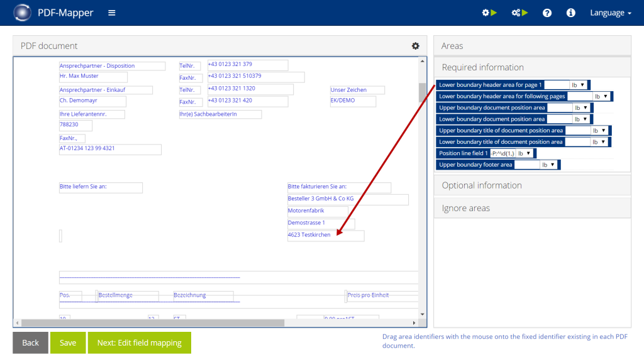Open lb dropdown for lower boundary title area
The image size is (644, 362).
point(599,142)
